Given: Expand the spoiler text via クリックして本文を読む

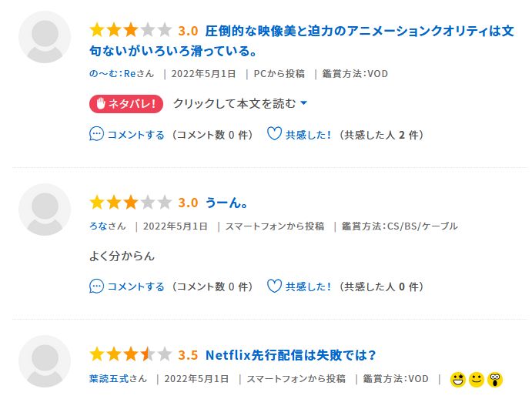Looking at the screenshot, I should pyautogui.click(x=234, y=103).
